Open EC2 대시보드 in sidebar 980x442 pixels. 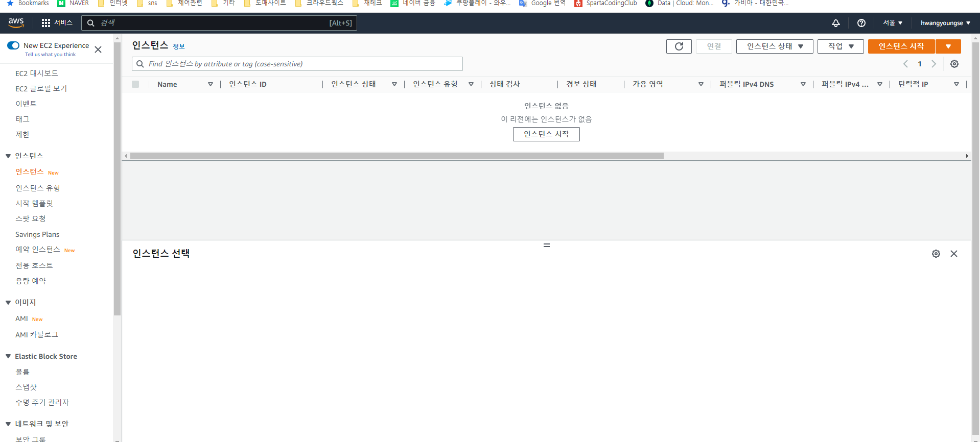click(x=37, y=73)
